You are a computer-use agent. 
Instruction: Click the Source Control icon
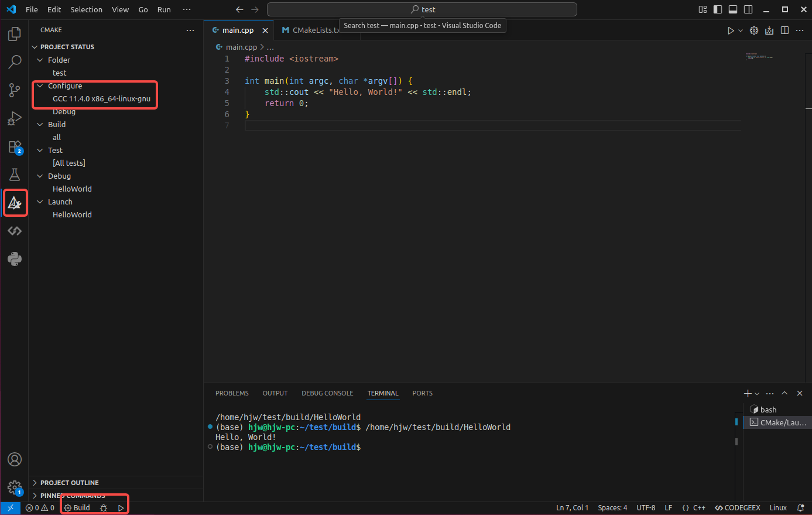click(x=14, y=90)
